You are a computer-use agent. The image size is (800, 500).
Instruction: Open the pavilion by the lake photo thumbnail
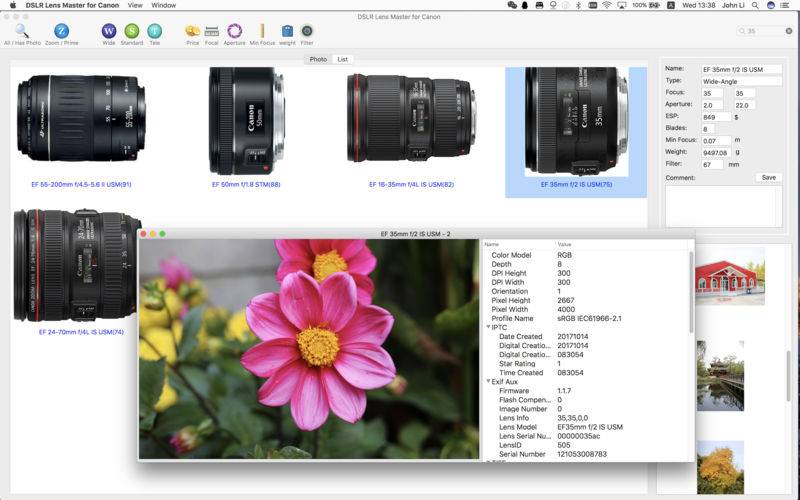click(x=720, y=376)
